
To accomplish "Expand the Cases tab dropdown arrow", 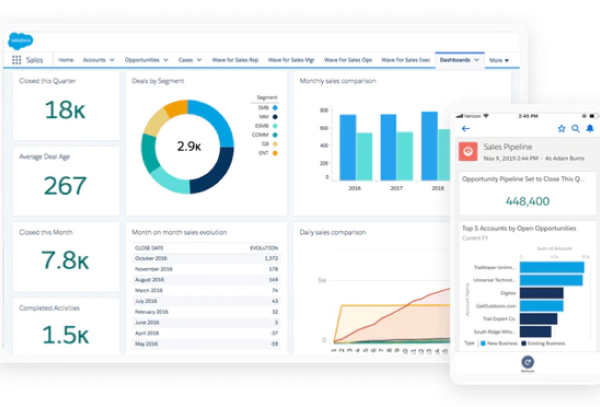I will pos(199,60).
